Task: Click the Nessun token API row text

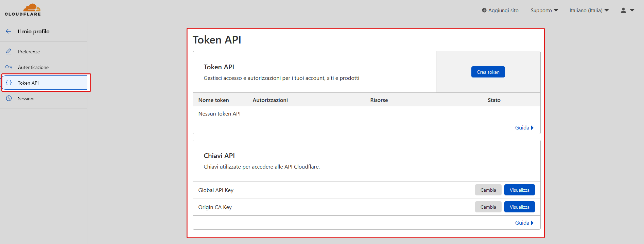Action: coord(220,114)
